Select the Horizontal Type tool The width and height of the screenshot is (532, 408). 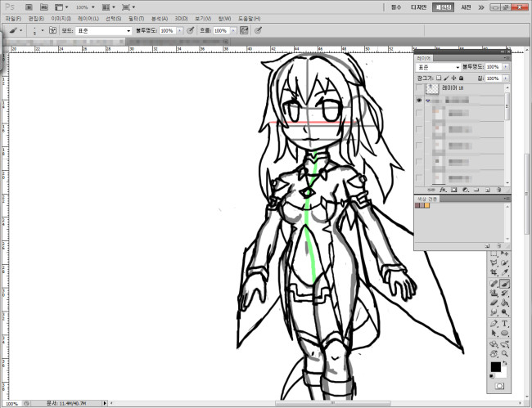505,323
